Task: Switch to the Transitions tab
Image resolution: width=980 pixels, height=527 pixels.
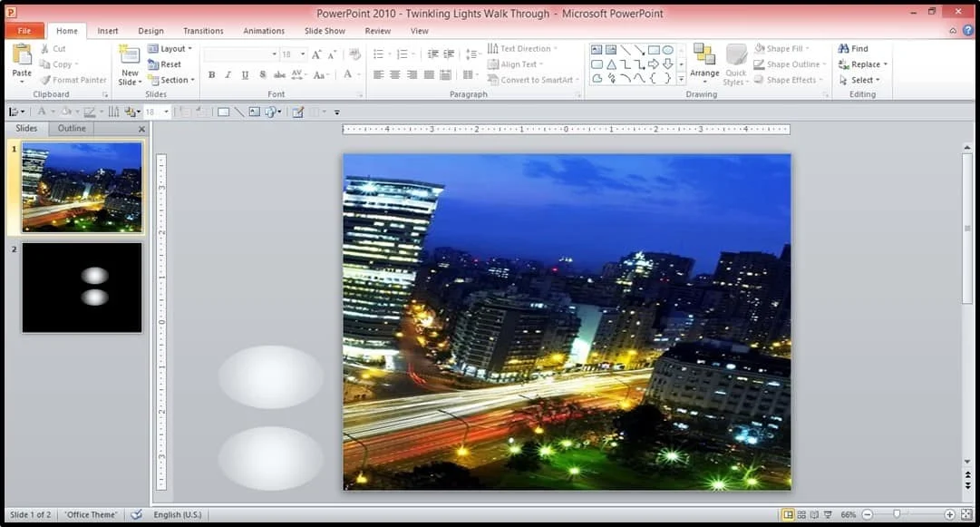Action: (203, 31)
